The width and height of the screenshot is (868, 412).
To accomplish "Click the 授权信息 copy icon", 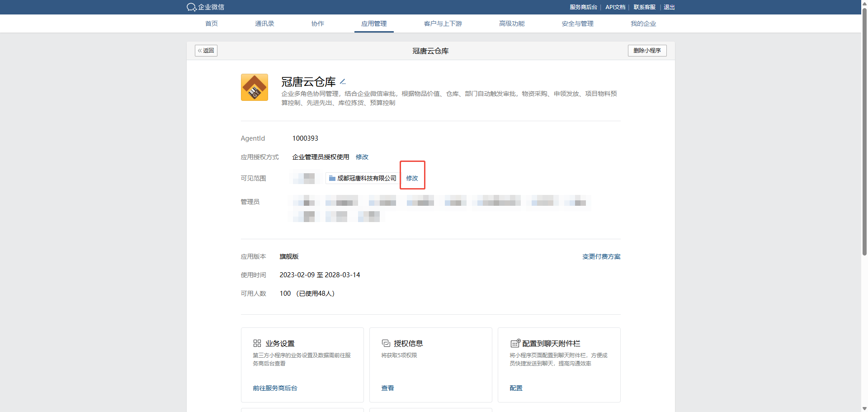I will click(386, 343).
